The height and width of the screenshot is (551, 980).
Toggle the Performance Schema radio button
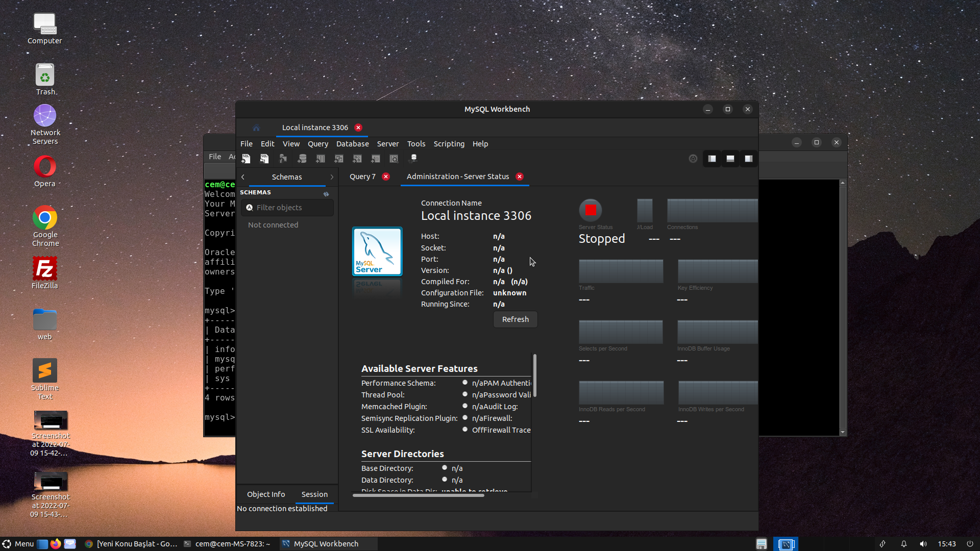pyautogui.click(x=465, y=382)
